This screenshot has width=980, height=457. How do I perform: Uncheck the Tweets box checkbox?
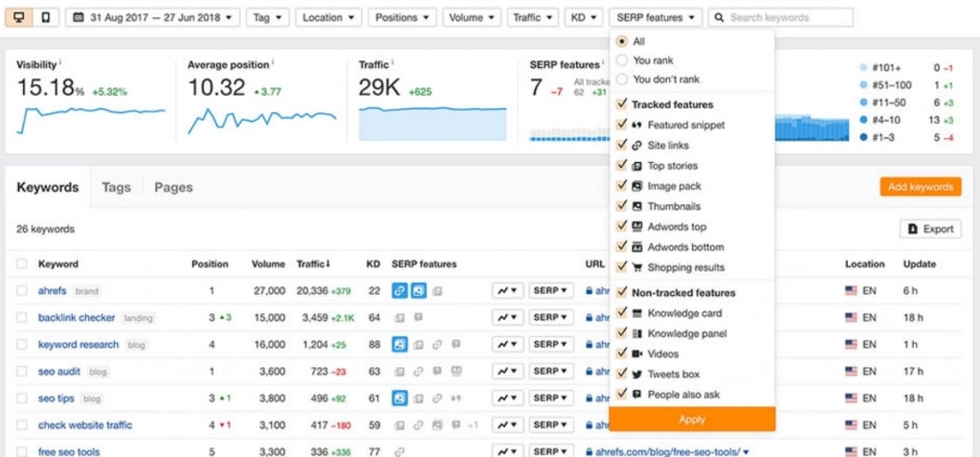(x=621, y=374)
